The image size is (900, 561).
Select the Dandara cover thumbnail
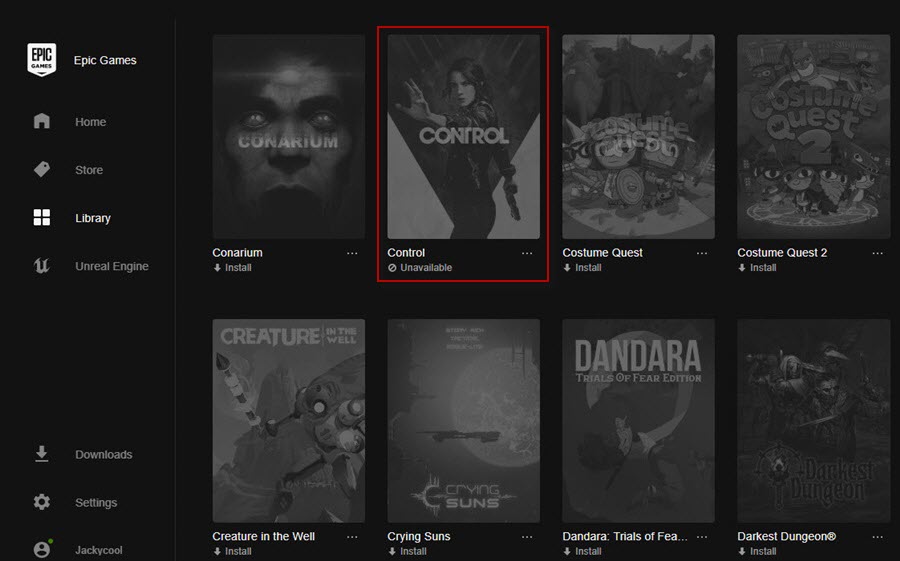coord(638,421)
